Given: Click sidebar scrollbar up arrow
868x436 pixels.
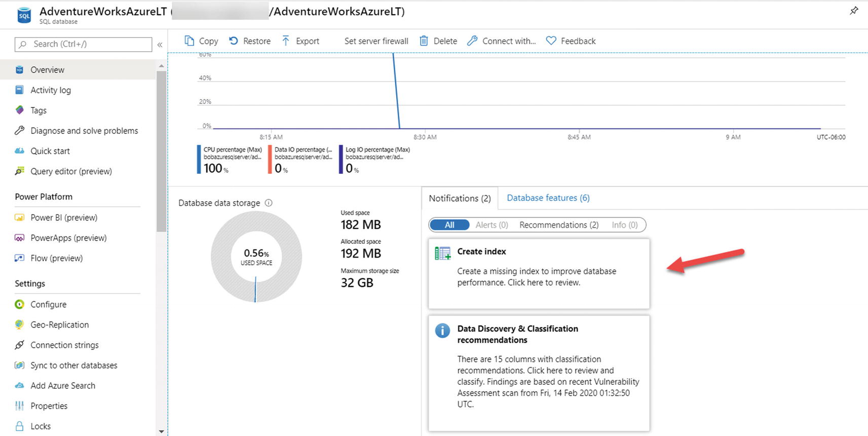Looking at the screenshot, I should click(x=161, y=66).
